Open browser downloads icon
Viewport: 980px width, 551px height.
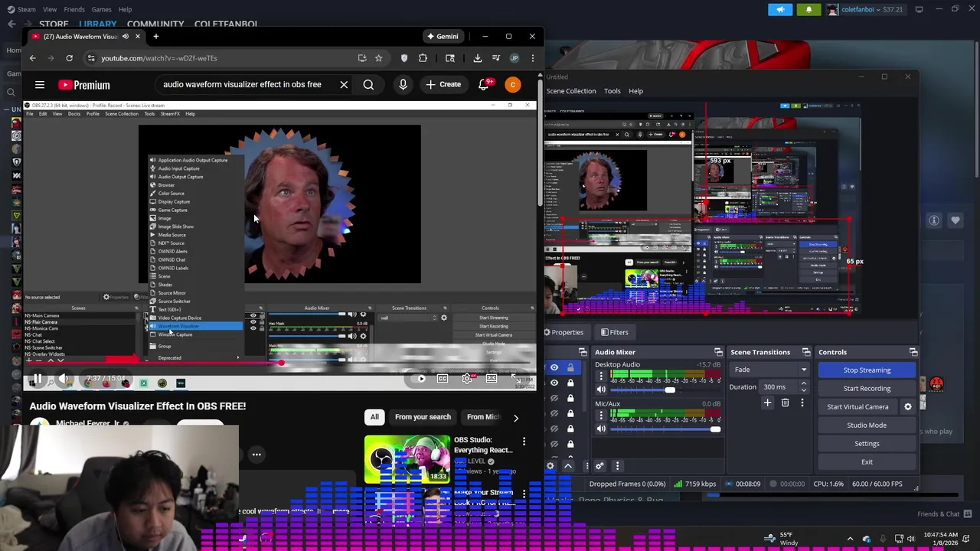coord(477,58)
